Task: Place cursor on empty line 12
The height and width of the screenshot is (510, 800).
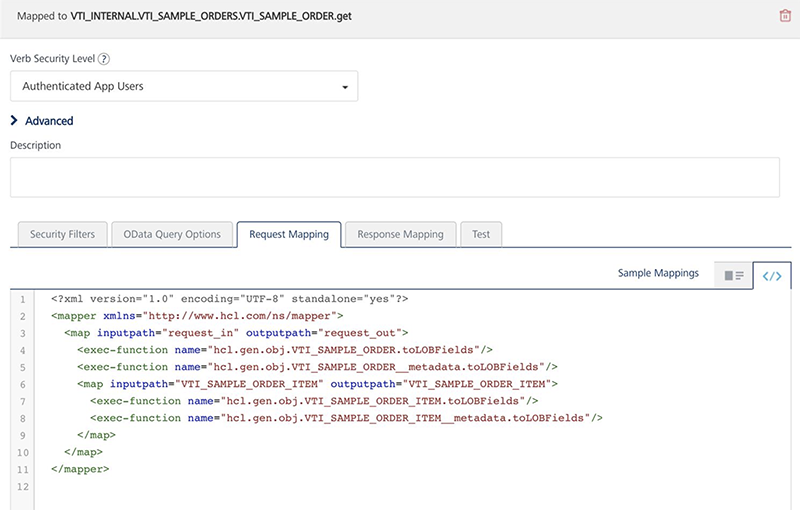Action: [x=200, y=486]
